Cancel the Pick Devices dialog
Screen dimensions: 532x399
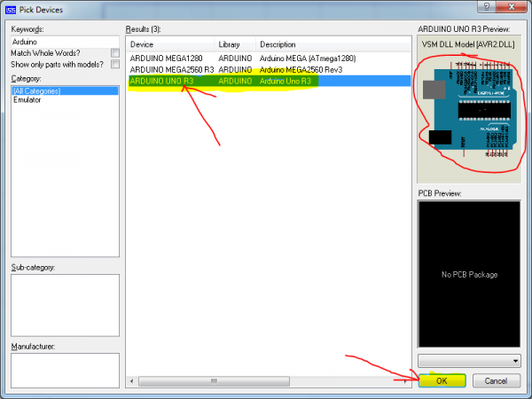[496, 380]
